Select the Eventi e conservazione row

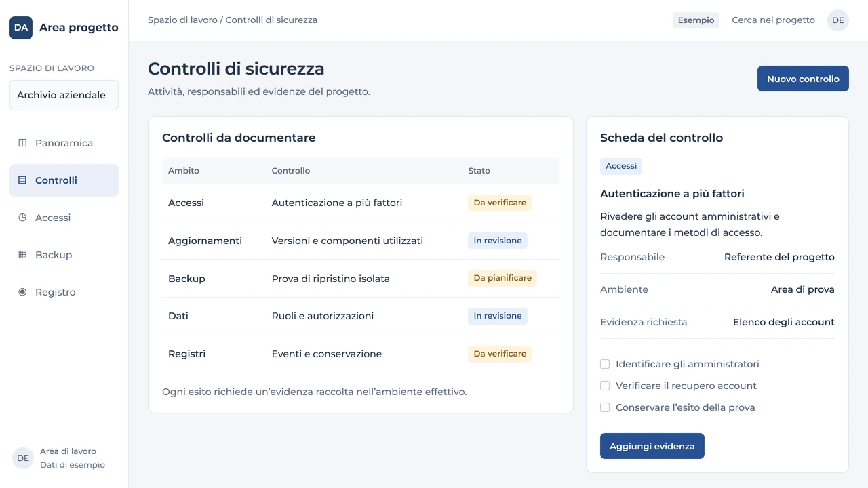(361, 354)
